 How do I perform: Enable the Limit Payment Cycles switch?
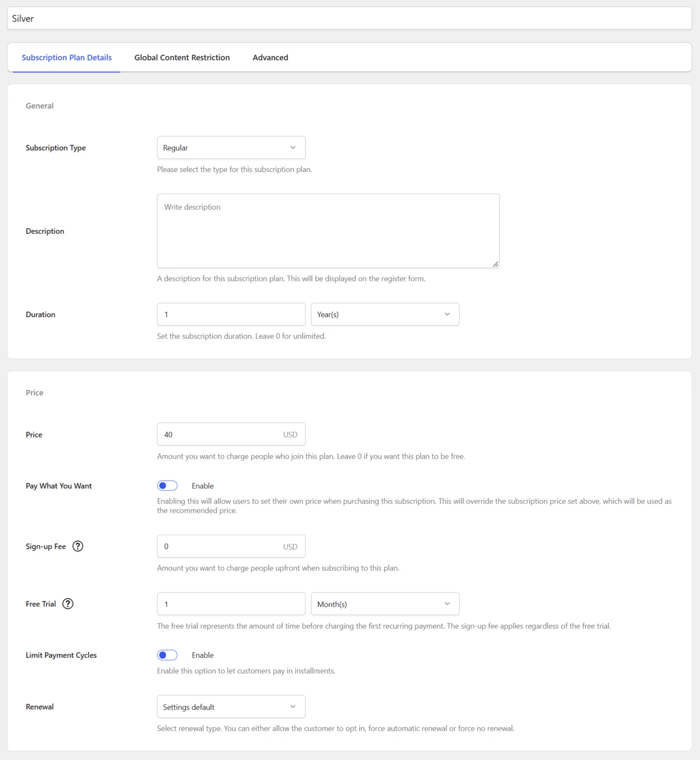[167, 655]
